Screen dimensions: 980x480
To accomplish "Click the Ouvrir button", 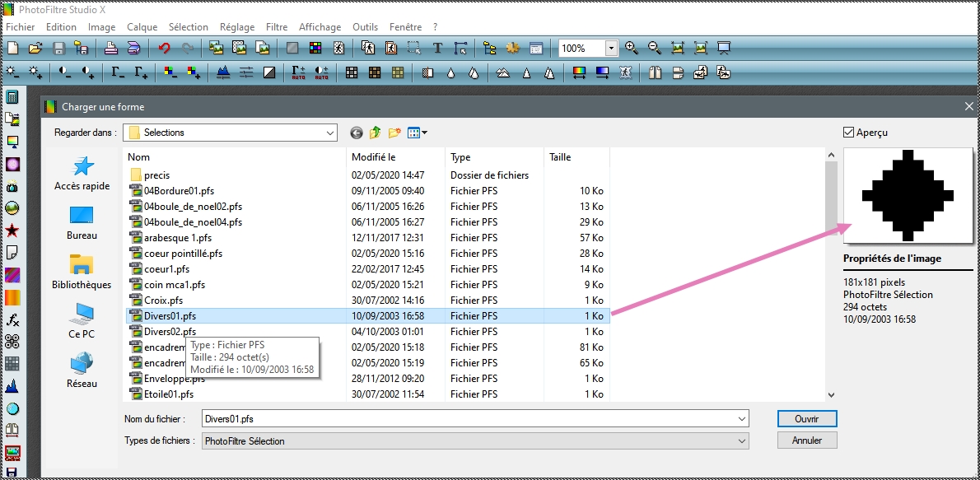I will (x=807, y=419).
